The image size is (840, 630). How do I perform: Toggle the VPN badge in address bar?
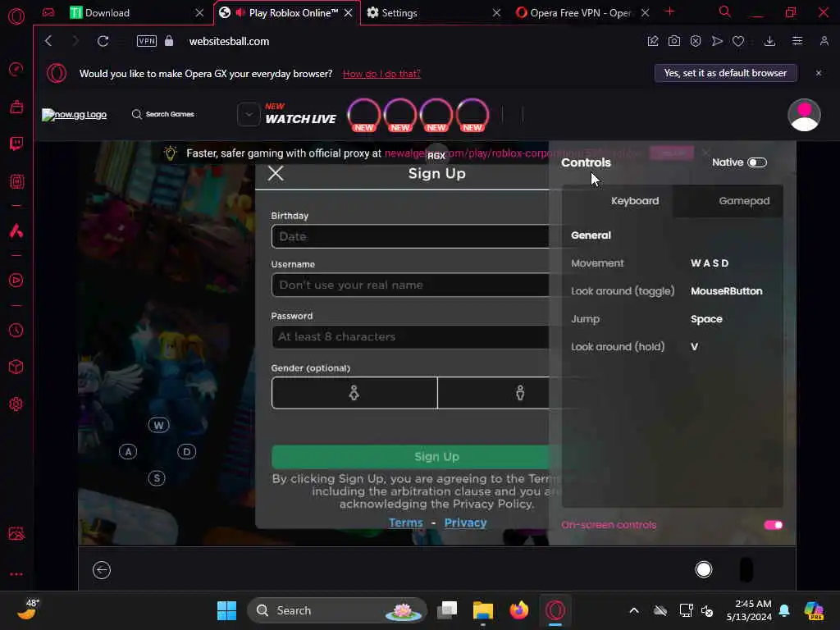click(146, 41)
